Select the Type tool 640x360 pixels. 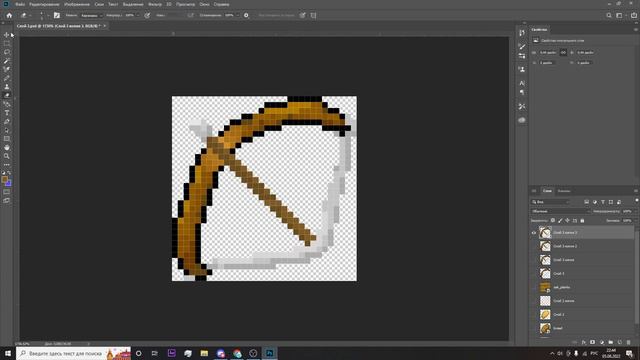pyautogui.click(x=7, y=113)
